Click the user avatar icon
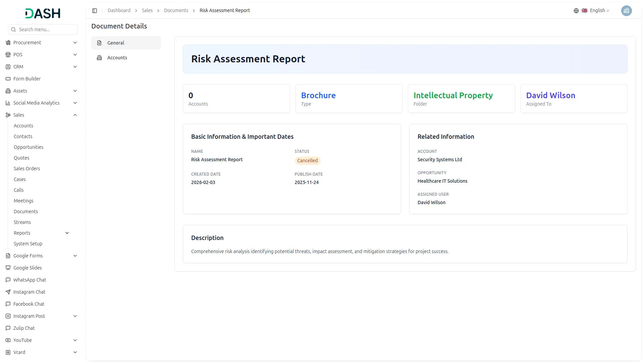The image size is (644, 362). (626, 11)
